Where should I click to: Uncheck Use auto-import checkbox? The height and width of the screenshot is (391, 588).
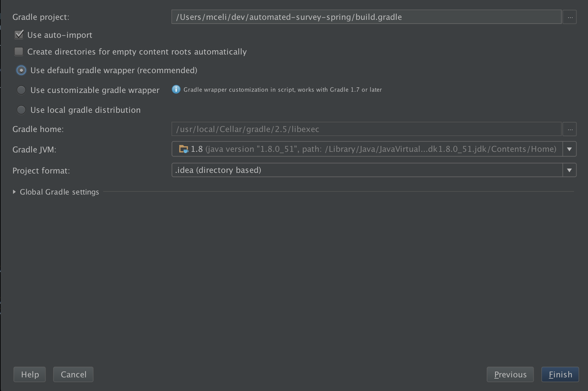click(x=19, y=35)
